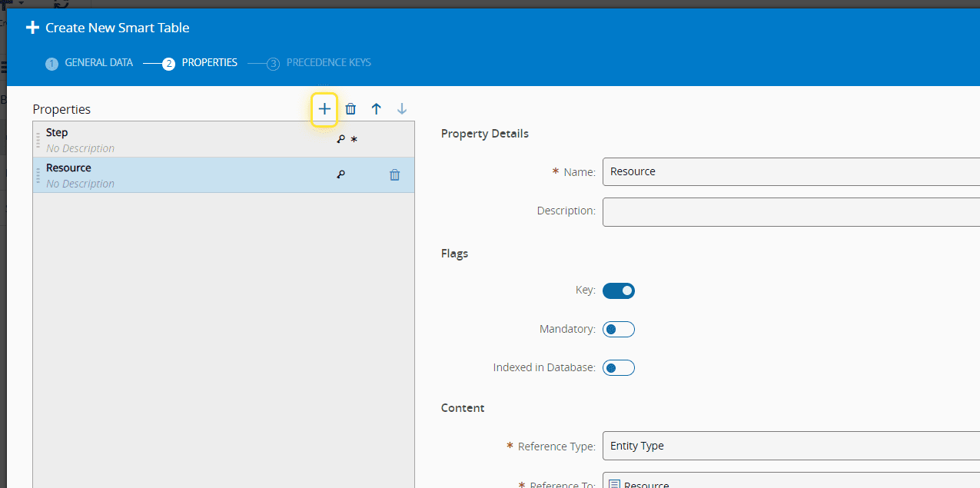This screenshot has height=488, width=980.
Task: Click into the Description input field
Action: coord(790,211)
